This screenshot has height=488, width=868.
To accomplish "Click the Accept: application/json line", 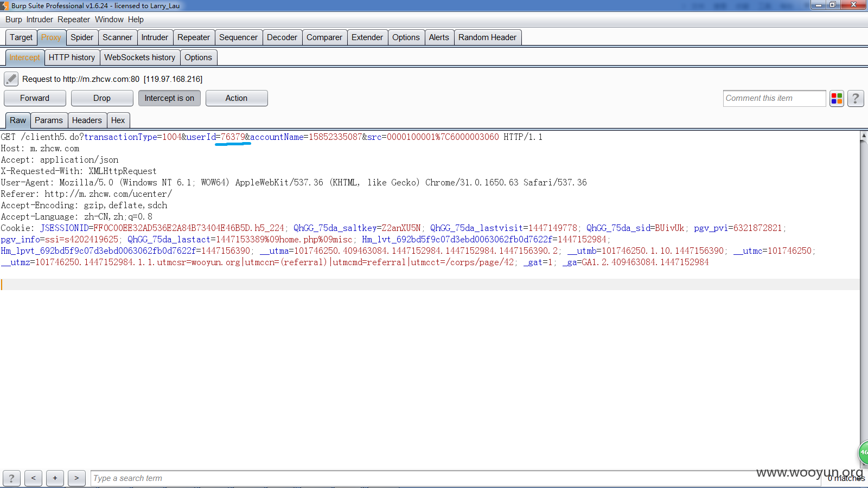I will click(60, 160).
